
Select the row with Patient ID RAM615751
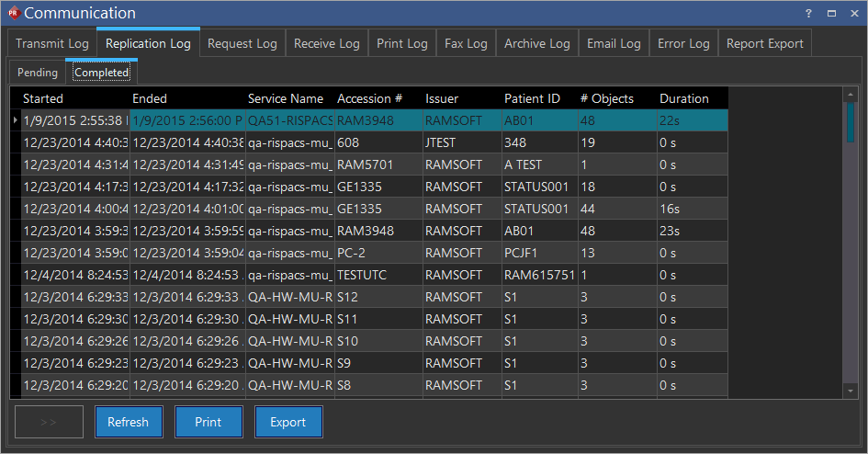[x=538, y=275]
